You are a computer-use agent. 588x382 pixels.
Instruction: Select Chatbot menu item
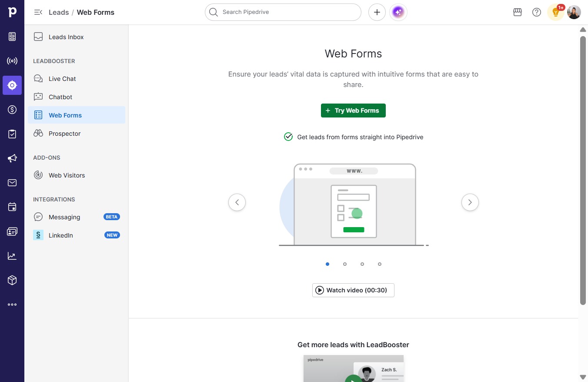[x=77, y=97]
